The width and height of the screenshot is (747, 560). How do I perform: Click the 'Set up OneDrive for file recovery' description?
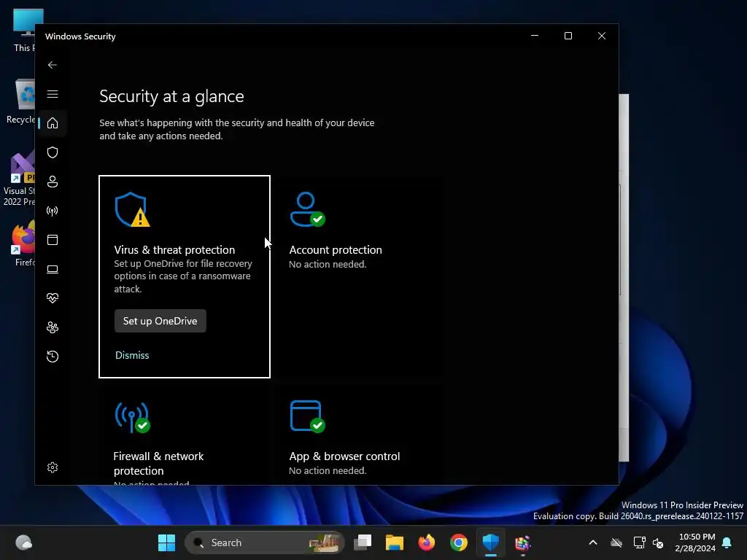pos(183,276)
